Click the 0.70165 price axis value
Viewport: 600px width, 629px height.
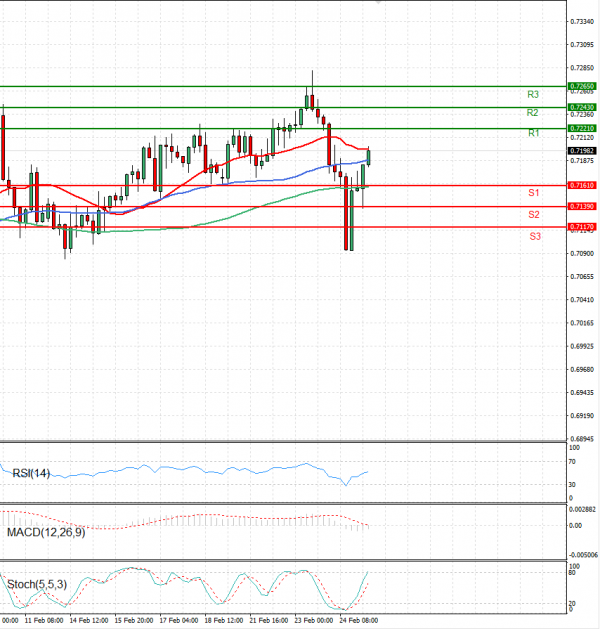(582, 323)
